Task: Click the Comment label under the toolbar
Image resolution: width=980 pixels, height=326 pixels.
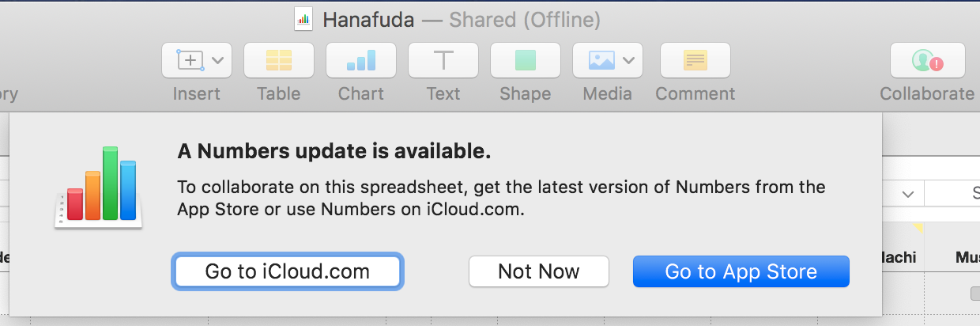Action: [695, 94]
